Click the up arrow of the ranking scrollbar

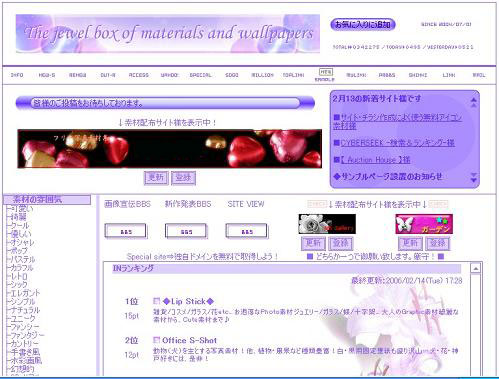[x=476, y=268]
